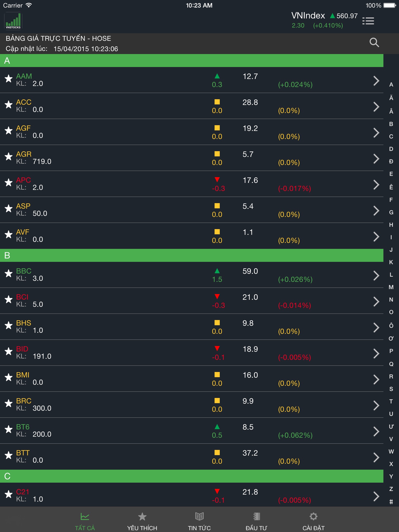Toggle favorite star for AAM
The height and width of the screenshot is (532, 399).
click(x=9, y=78)
